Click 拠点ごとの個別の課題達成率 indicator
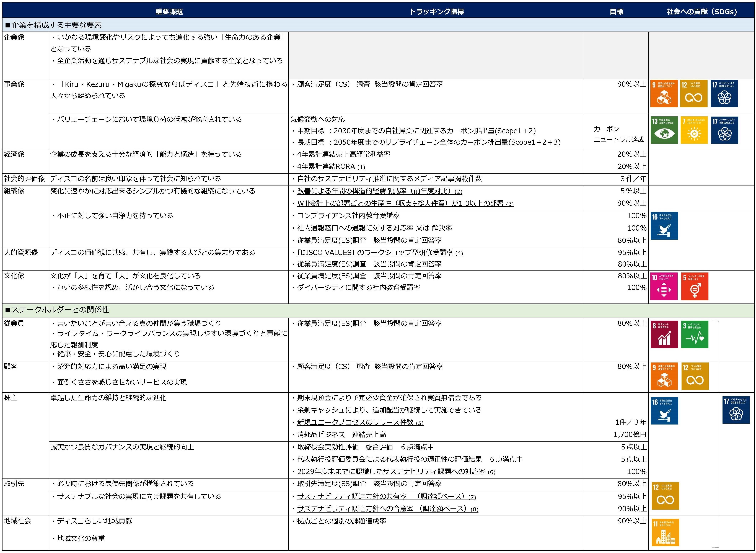Screen dimensions: 756x553 [x=341, y=521]
